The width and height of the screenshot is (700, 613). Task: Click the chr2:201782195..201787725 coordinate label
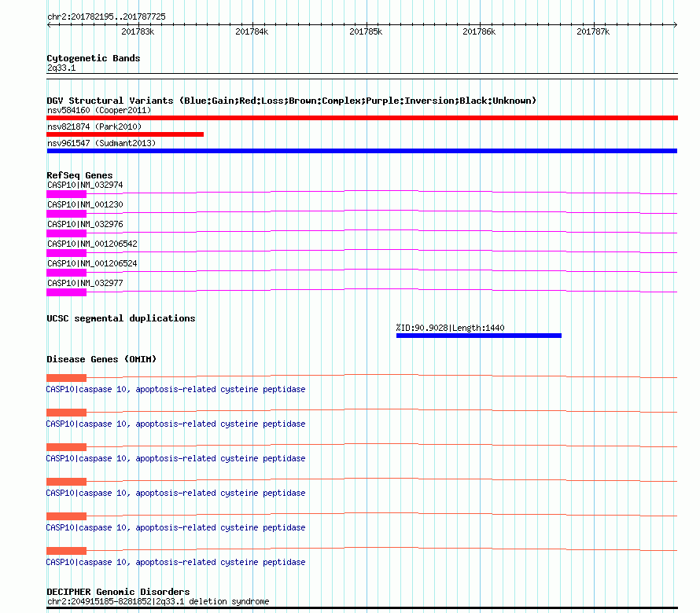(x=106, y=17)
